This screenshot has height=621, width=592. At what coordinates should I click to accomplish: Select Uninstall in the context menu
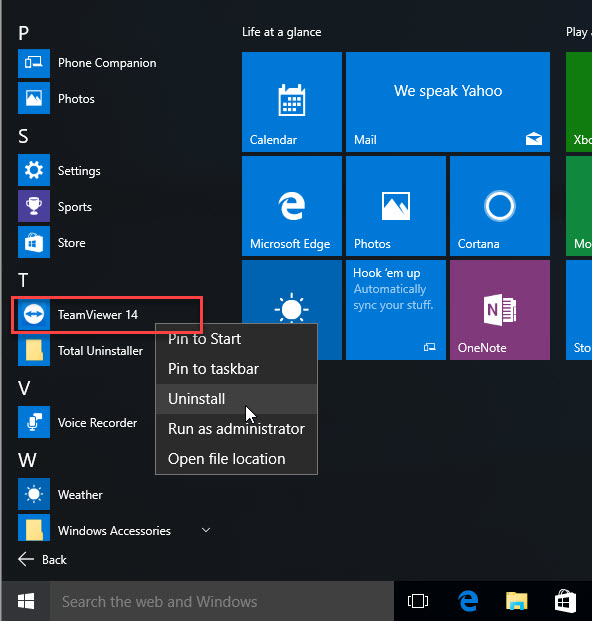coord(236,399)
